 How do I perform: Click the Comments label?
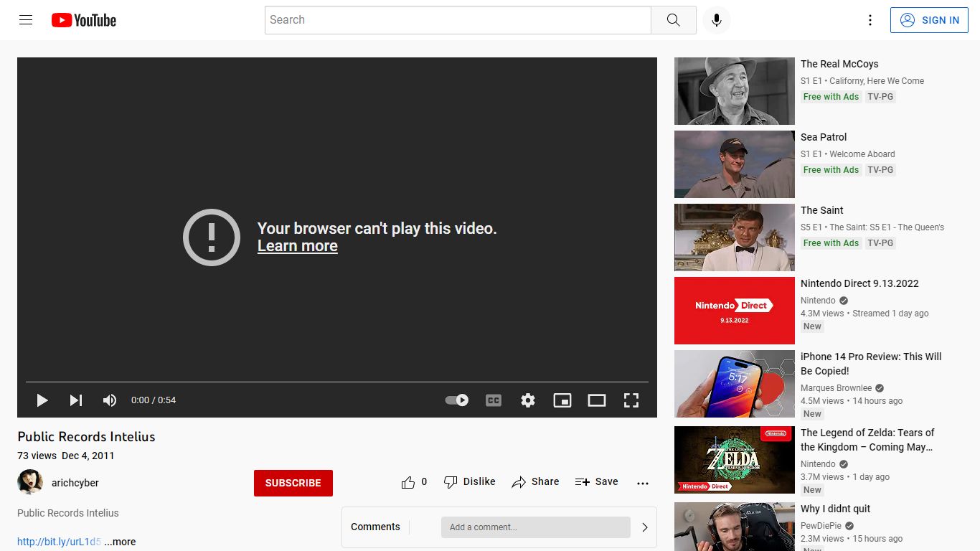tap(375, 527)
